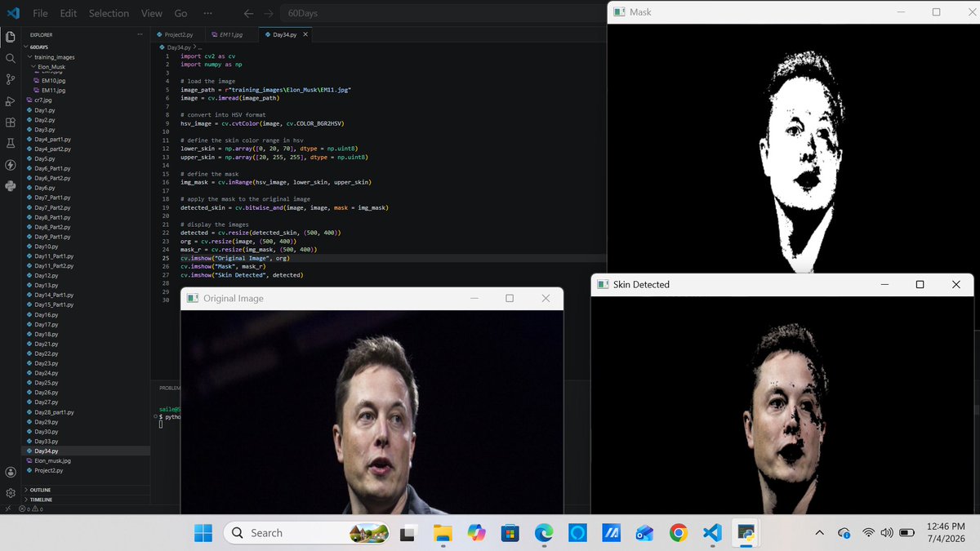Open Source Control view in activity bar
The image size is (980, 551).
tap(11, 79)
